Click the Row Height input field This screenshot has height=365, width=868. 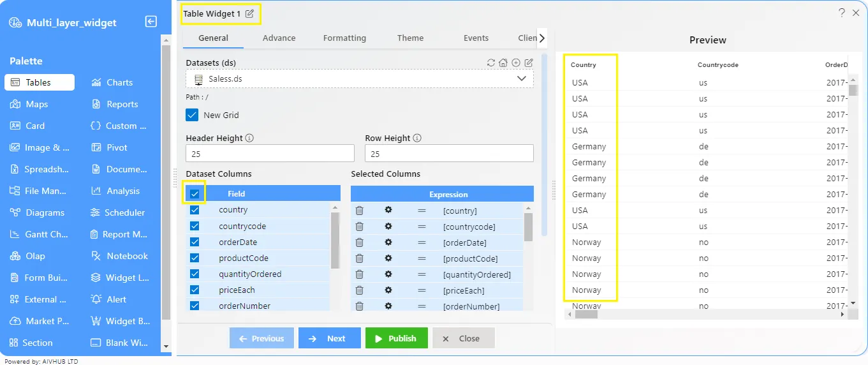pos(449,153)
